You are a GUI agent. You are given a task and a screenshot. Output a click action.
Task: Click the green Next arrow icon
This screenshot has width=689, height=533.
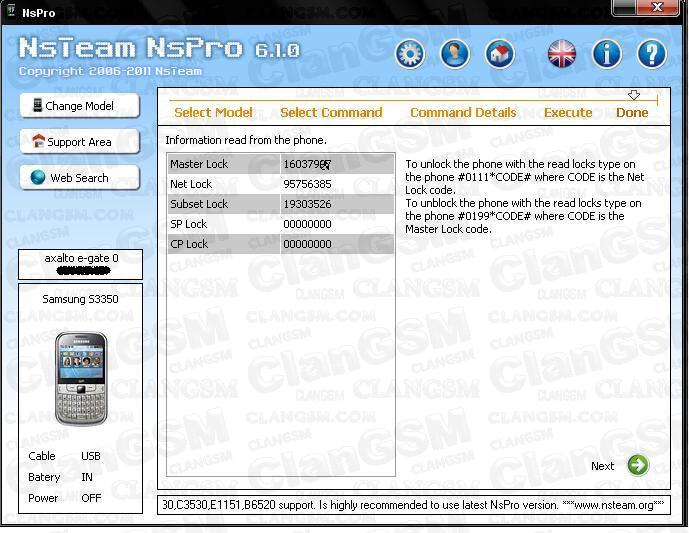(x=638, y=465)
